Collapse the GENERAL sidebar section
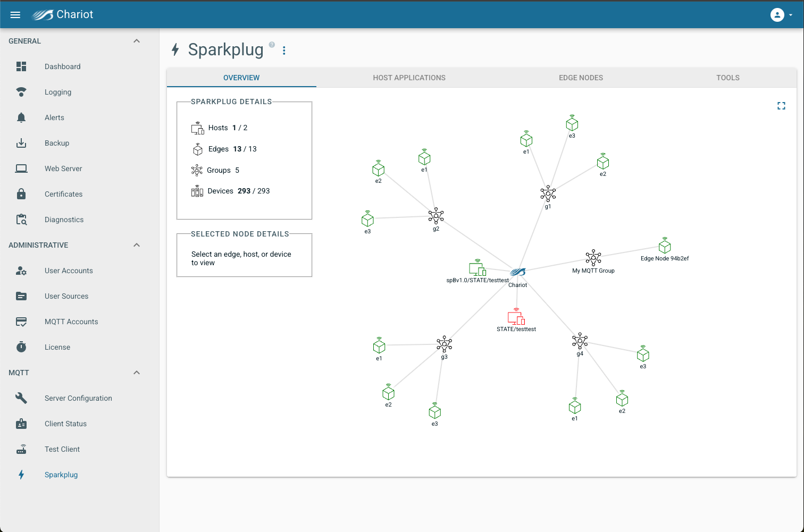Viewport: 804px width, 532px height. 137,41
